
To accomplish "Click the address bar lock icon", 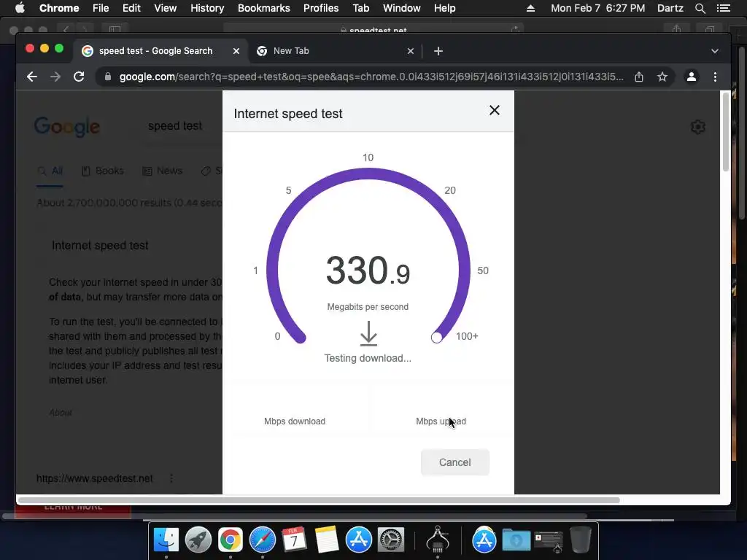I will (x=108, y=77).
